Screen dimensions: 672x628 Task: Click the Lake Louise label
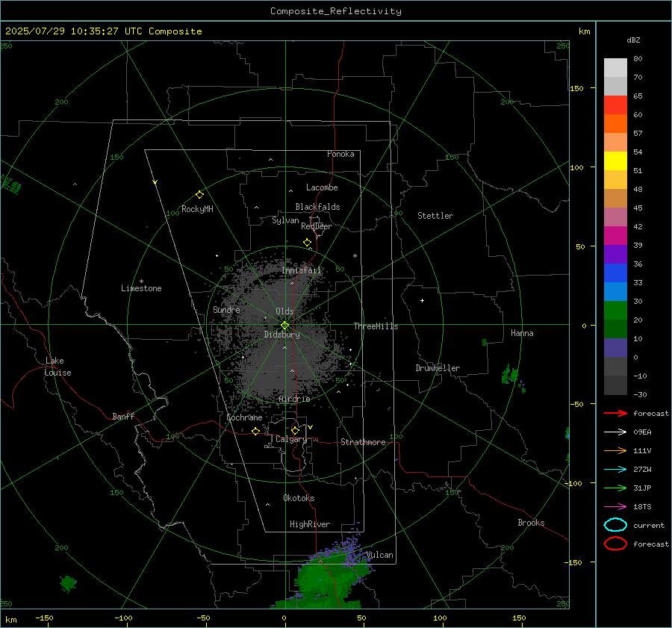click(57, 367)
